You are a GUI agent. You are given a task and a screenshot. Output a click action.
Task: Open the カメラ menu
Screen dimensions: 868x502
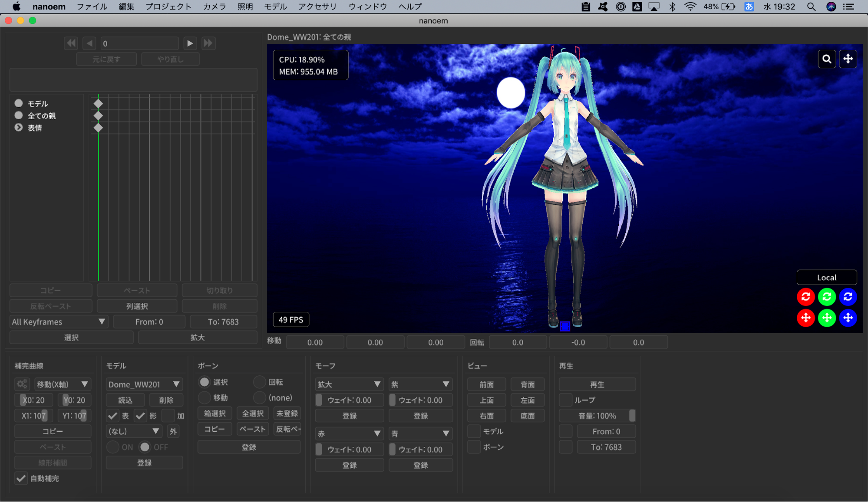coord(215,7)
